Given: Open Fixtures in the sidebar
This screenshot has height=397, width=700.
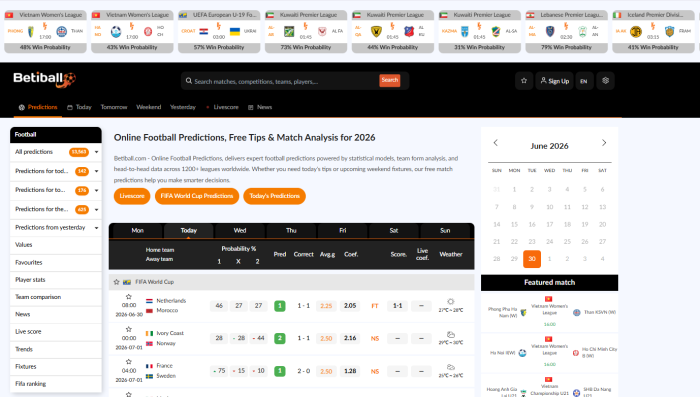Looking at the screenshot, I should point(56,367).
